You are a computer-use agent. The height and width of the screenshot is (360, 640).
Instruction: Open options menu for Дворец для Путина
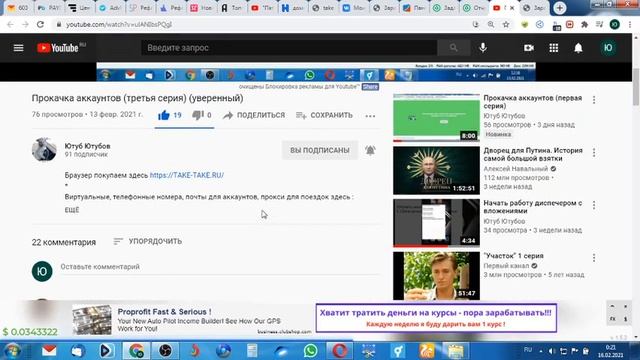pyautogui.click(x=594, y=153)
